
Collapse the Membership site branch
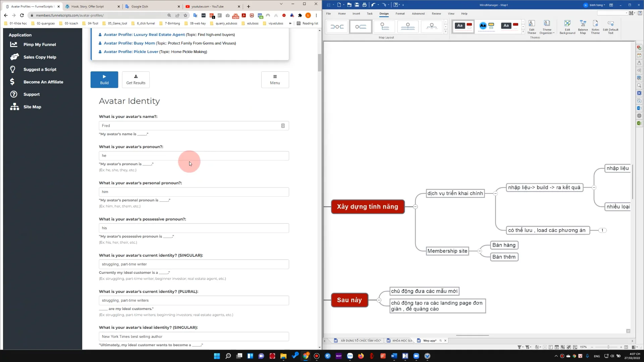480,251
